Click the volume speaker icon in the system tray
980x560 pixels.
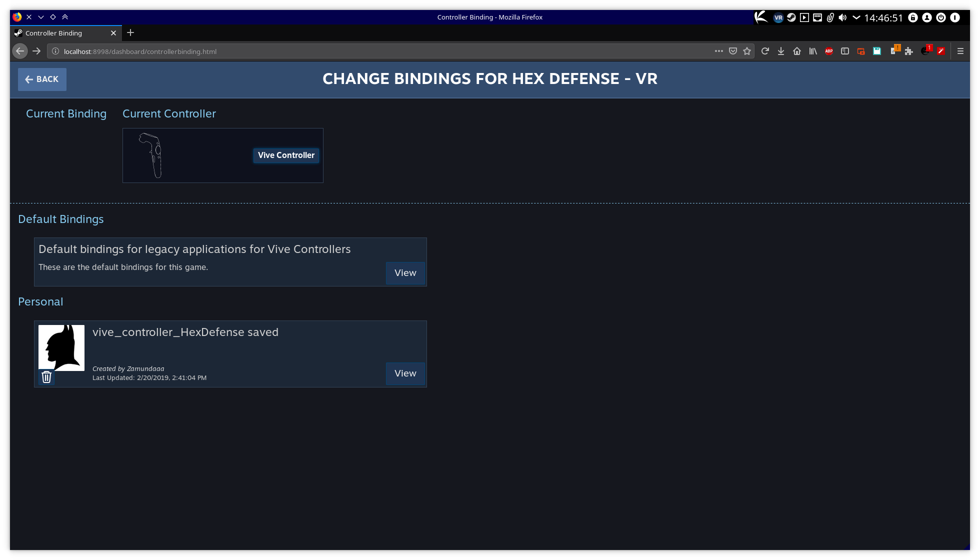(842, 17)
